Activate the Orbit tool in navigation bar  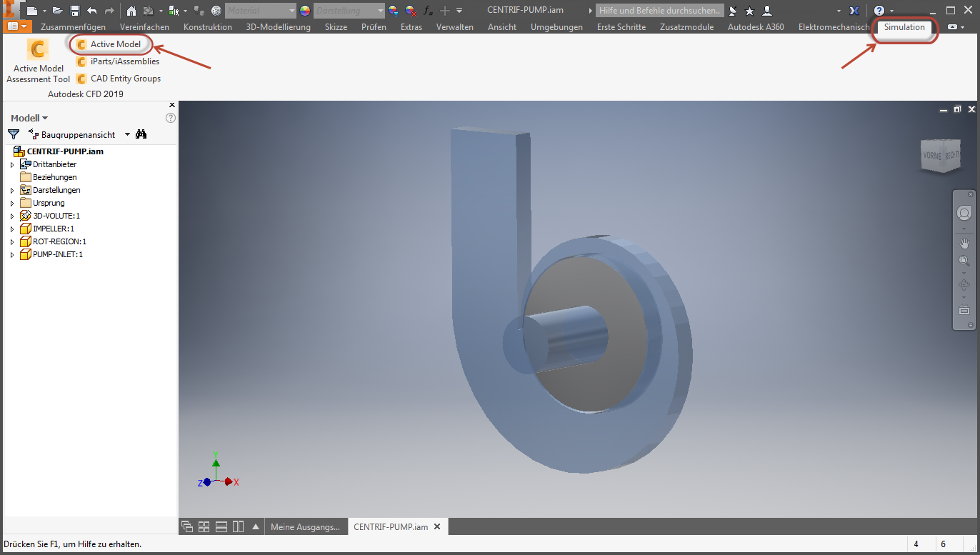pos(964,286)
